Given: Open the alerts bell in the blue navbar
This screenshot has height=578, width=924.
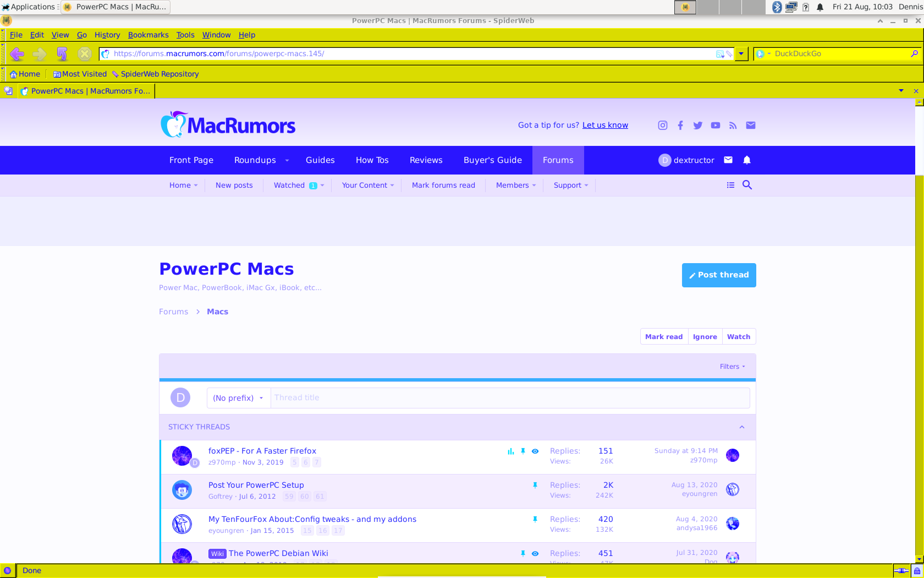Looking at the screenshot, I should pyautogui.click(x=747, y=160).
